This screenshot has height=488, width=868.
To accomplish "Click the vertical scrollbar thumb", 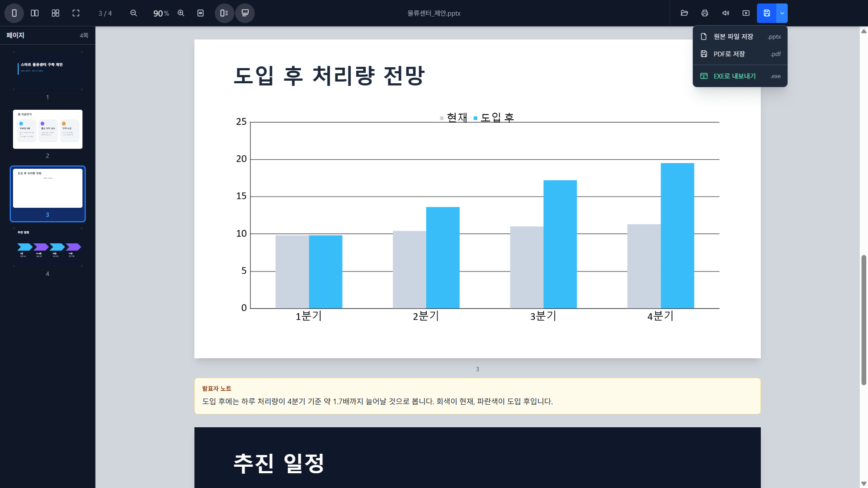I will (x=864, y=320).
